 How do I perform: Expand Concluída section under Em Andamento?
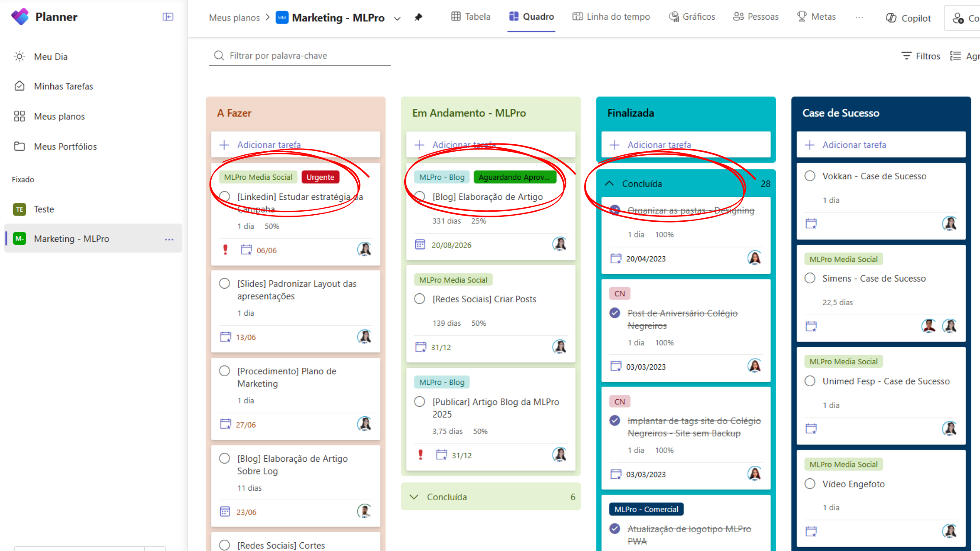pos(414,497)
